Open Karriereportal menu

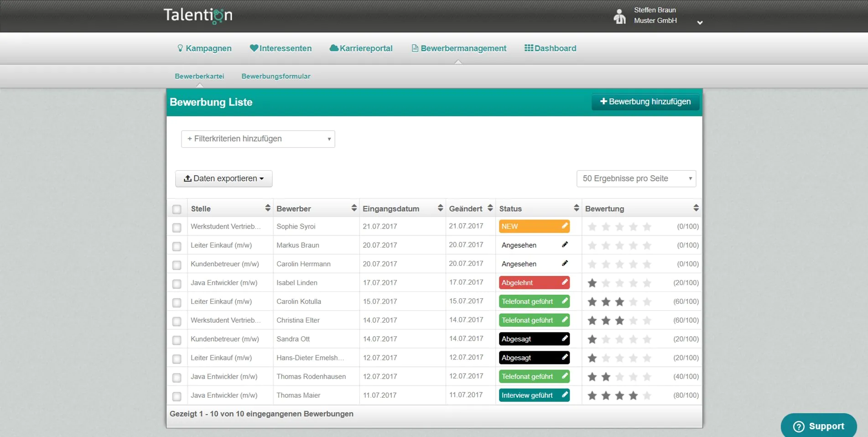pyautogui.click(x=361, y=48)
